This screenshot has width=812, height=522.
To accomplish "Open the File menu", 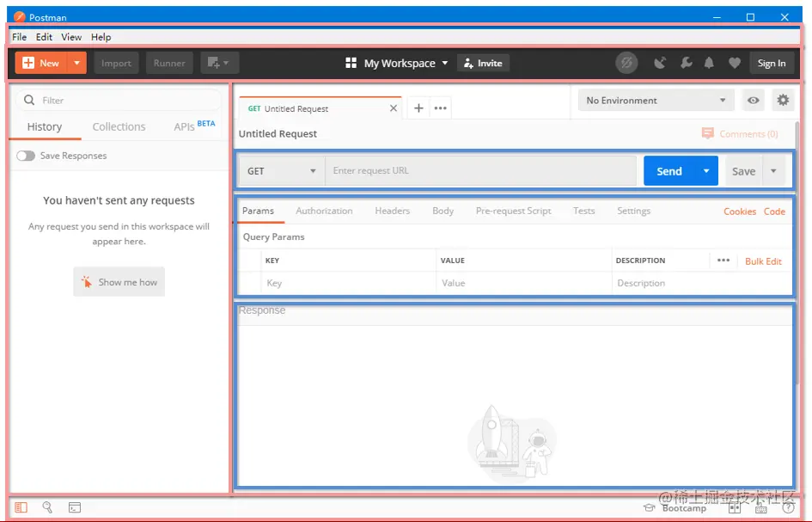I will (x=19, y=37).
